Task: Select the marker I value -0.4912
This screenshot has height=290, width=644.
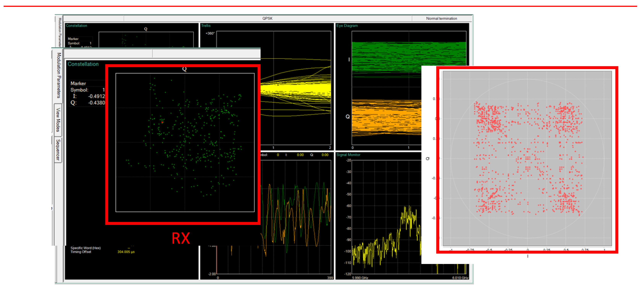Action: [96, 96]
